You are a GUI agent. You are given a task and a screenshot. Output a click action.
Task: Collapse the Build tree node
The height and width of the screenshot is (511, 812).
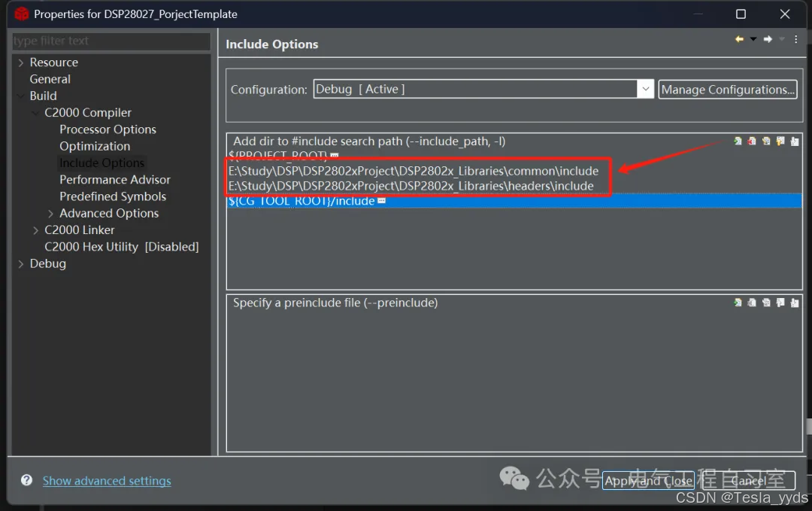pyautogui.click(x=21, y=96)
